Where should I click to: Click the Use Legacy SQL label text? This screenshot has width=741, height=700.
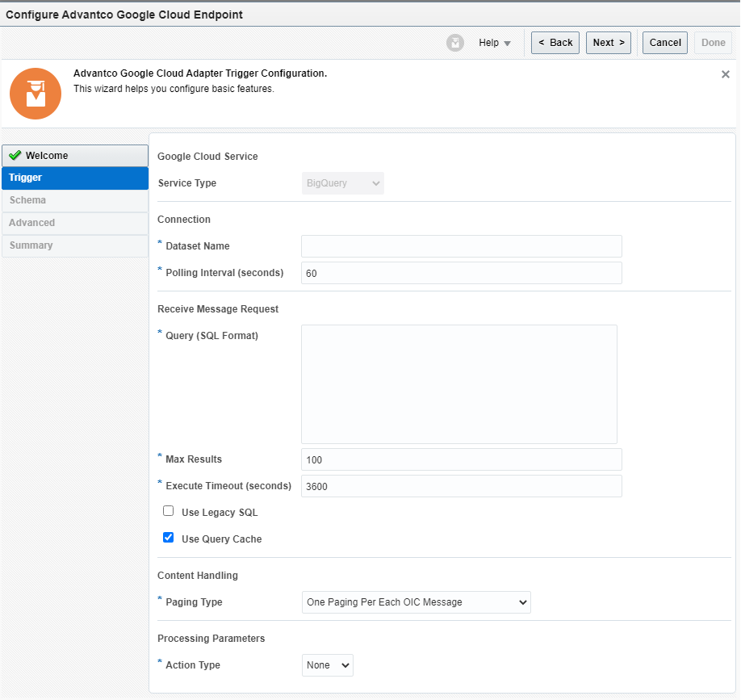point(220,513)
